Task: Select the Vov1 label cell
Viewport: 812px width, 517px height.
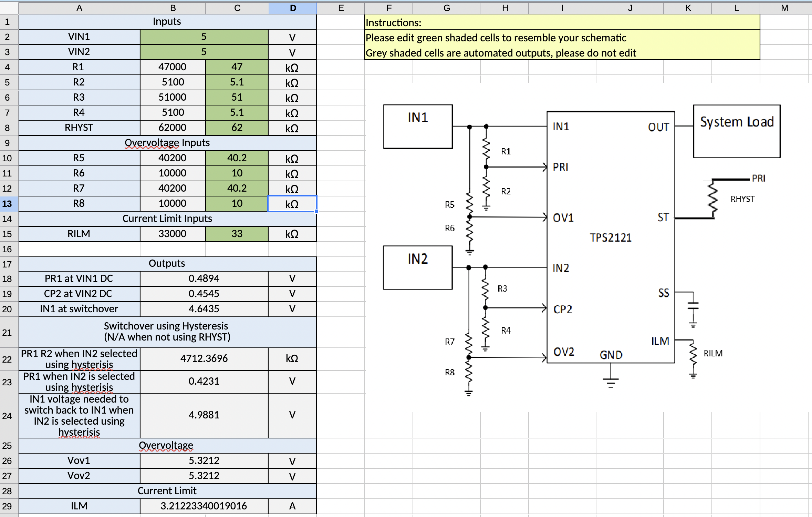Action: pyautogui.click(x=79, y=461)
